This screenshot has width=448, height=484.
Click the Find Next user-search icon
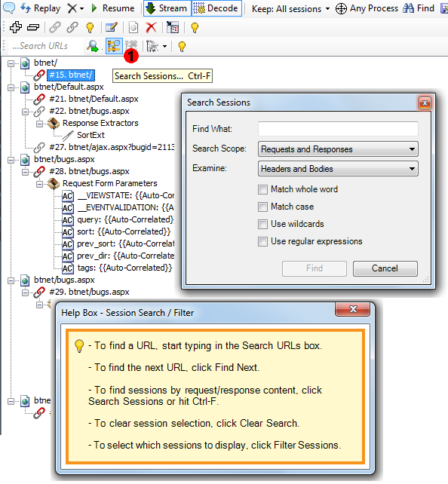click(94, 46)
